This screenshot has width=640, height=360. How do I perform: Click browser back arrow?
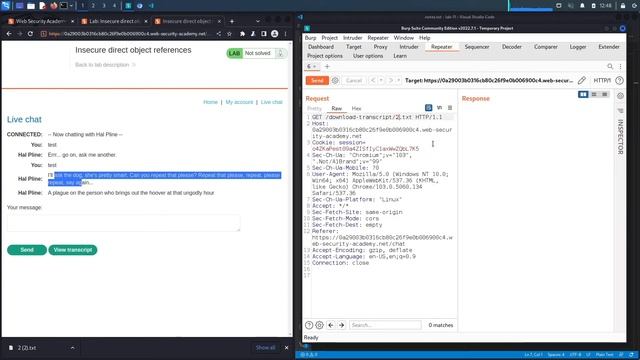tap(9, 34)
